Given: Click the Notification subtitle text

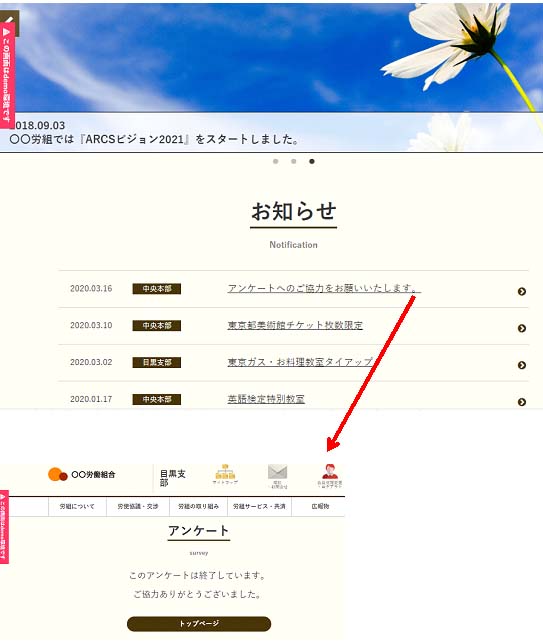Looking at the screenshot, I should tap(293, 245).
